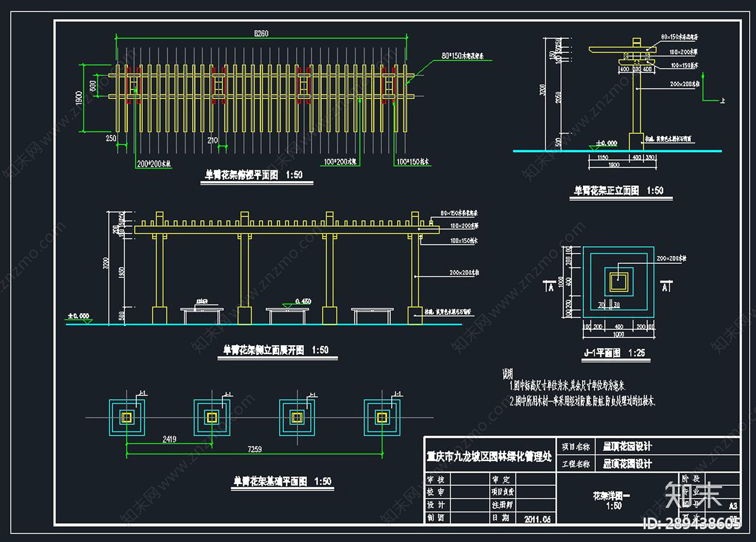Viewport: 756px width, 542px height.
Task: Select the 项目负责 cell in the title block
Action: (x=503, y=492)
